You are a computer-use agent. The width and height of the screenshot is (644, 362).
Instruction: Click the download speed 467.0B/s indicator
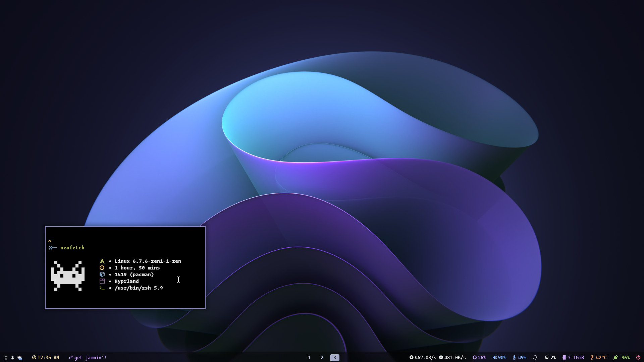[423, 358]
